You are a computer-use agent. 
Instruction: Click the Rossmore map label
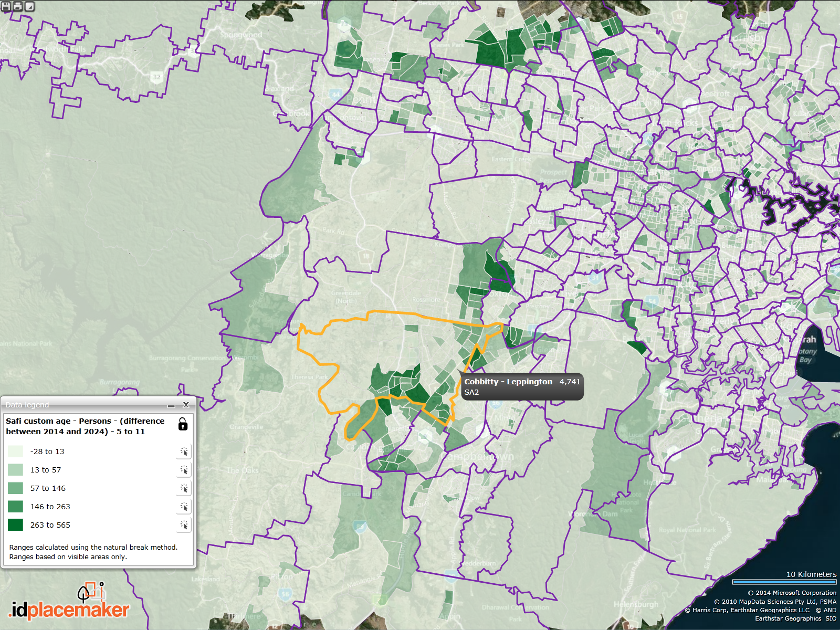[x=426, y=300]
